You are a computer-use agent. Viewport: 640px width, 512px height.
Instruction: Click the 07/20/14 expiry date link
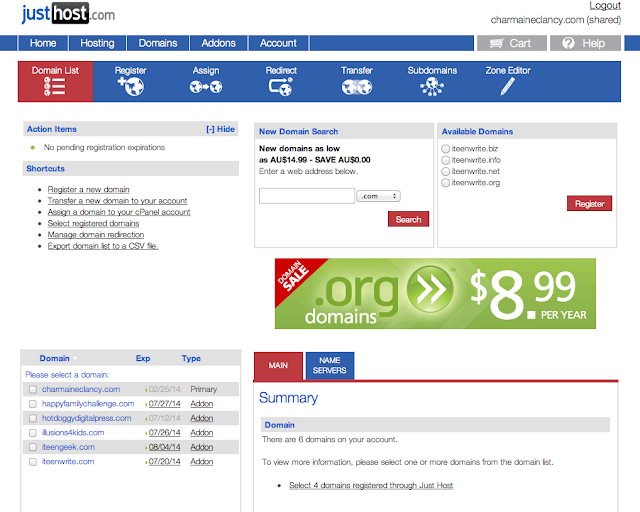pos(164,462)
